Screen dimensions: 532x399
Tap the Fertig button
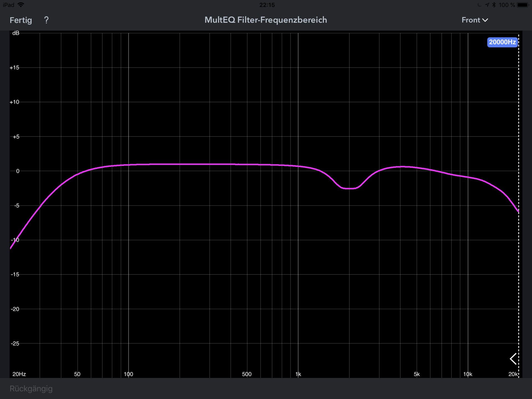(21, 20)
